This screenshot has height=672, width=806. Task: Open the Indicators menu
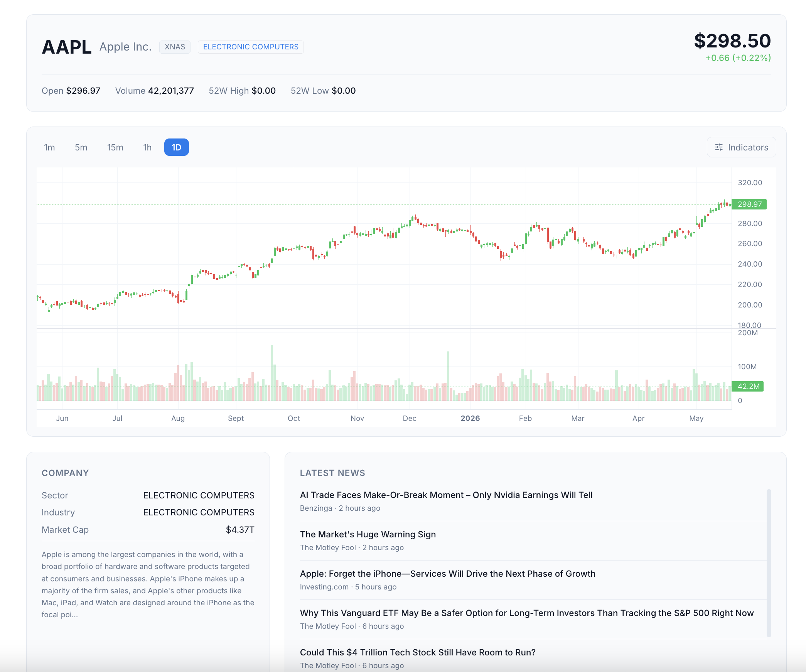(741, 147)
